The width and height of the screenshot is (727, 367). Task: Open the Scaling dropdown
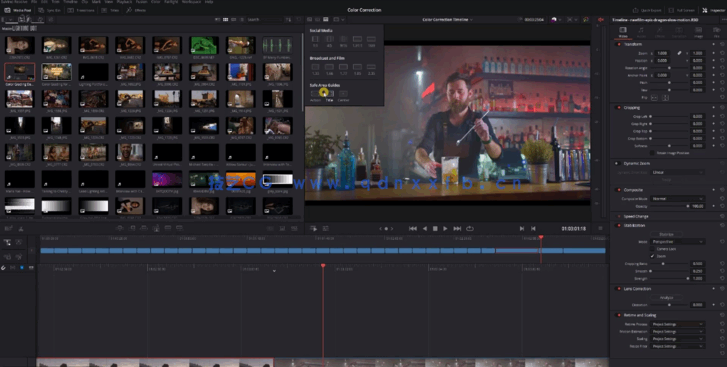[677, 339]
